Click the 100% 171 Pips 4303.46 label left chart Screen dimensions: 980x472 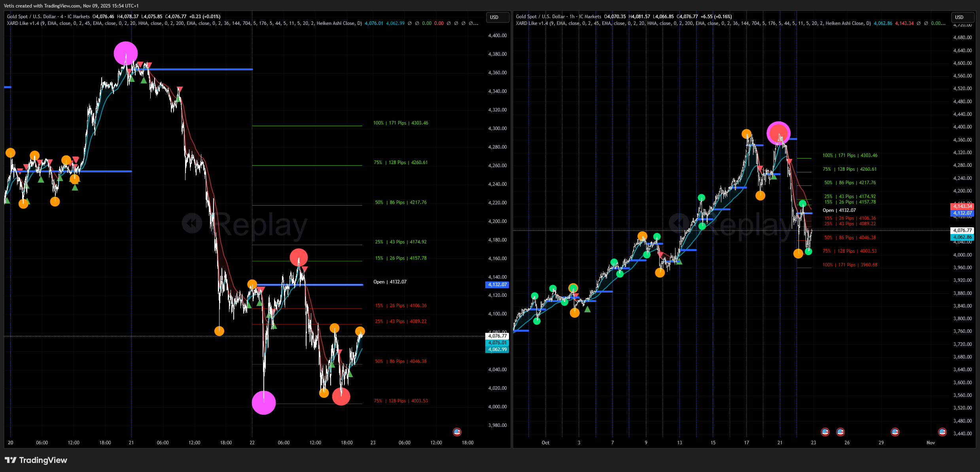(400, 123)
